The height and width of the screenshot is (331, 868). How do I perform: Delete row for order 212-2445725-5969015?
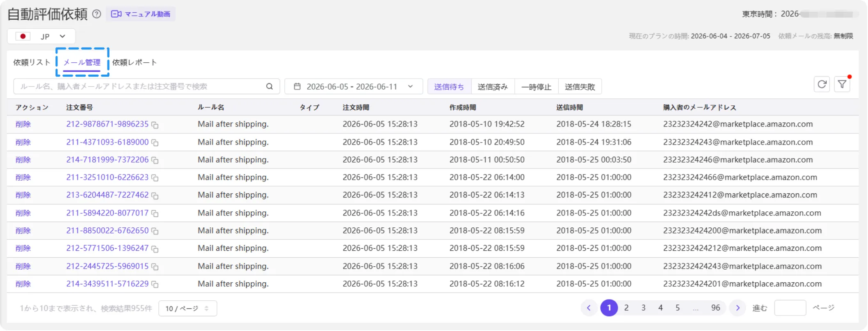pos(23,266)
